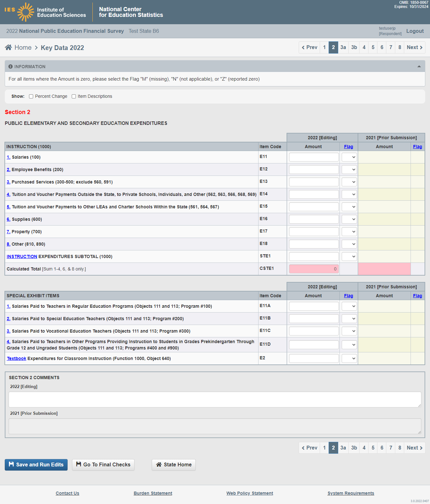Open the Flag dropdown for Supplies E16
This screenshot has width=430, height=504.
click(x=349, y=219)
